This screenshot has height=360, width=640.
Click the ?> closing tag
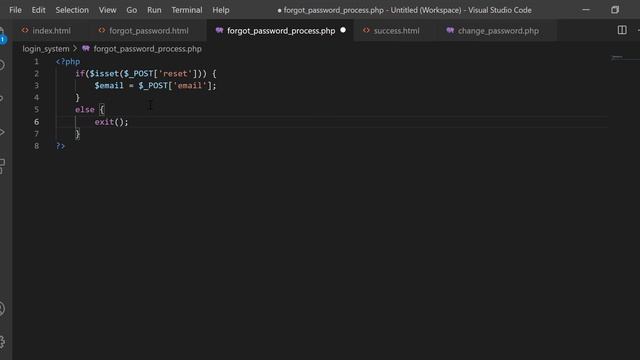pos(60,146)
